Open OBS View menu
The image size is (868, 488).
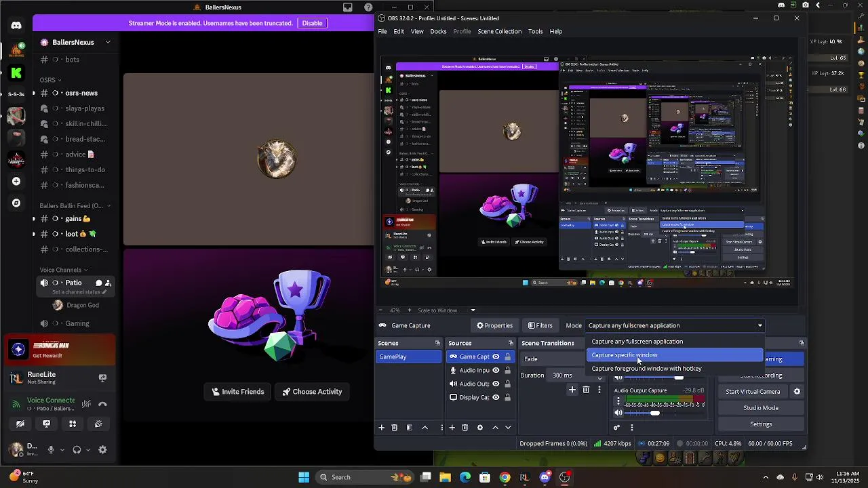click(x=417, y=31)
